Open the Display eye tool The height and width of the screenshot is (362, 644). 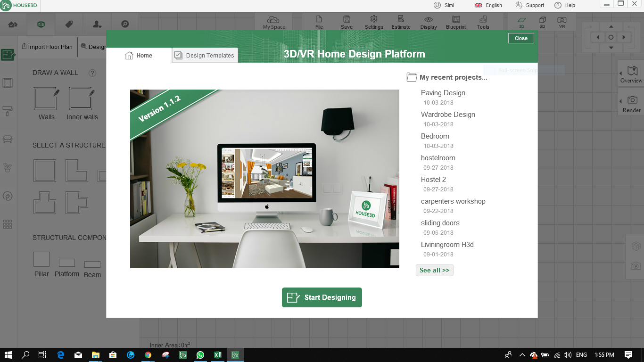pyautogui.click(x=429, y=22)
